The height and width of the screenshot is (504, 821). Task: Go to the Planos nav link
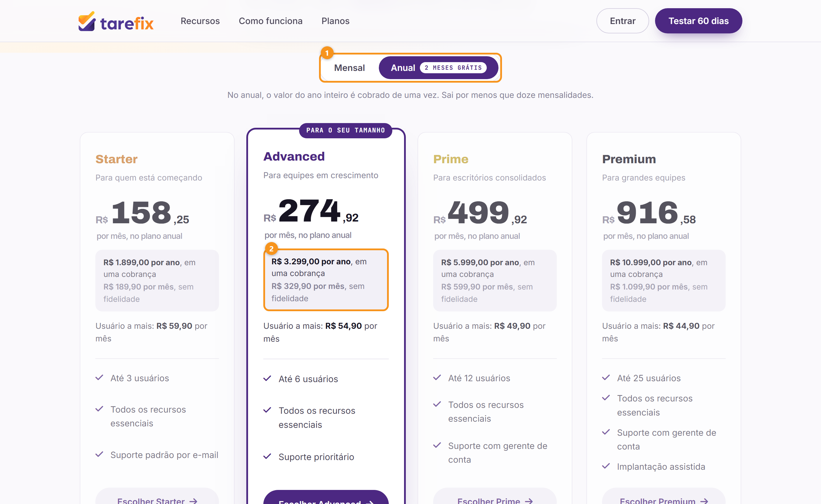tap(335, 21)
